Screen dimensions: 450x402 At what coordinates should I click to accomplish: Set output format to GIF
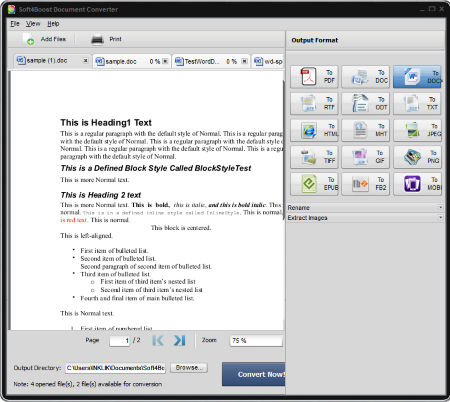(x=366, y=157)
